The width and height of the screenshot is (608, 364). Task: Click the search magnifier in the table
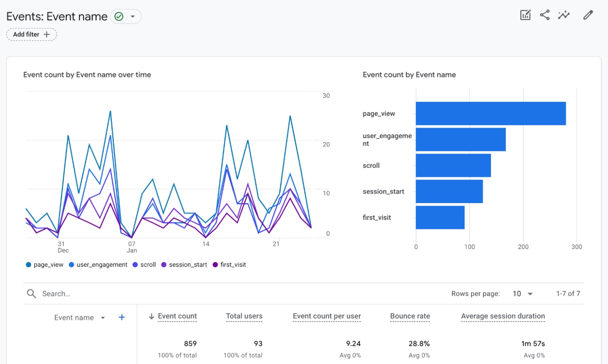point(31,293)
